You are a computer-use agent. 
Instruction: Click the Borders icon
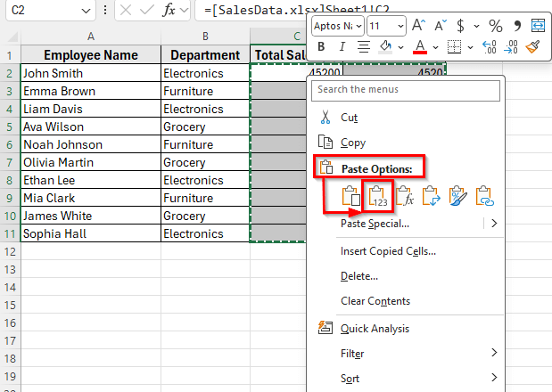[x=454, y=46]
